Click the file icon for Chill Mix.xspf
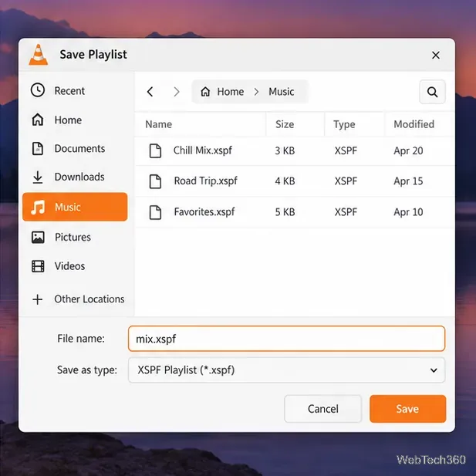The height and width of the screenshot is (476, 476). [x=155, y=151]
